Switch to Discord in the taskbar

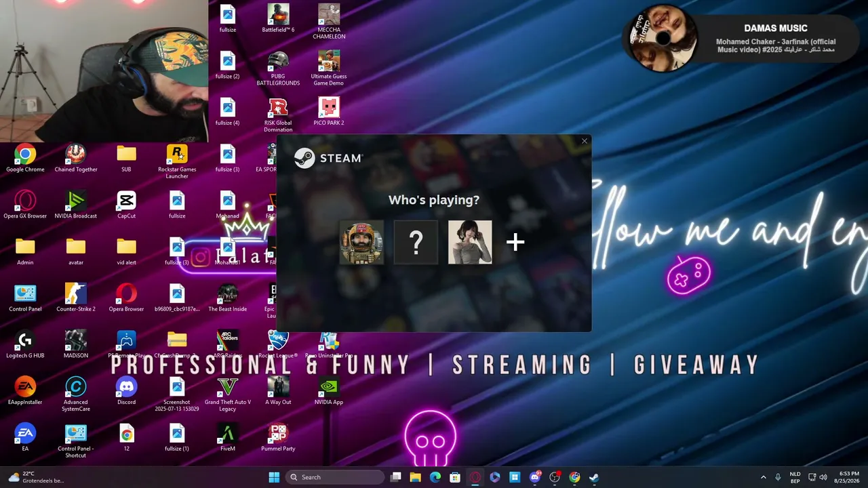point(535,477)
